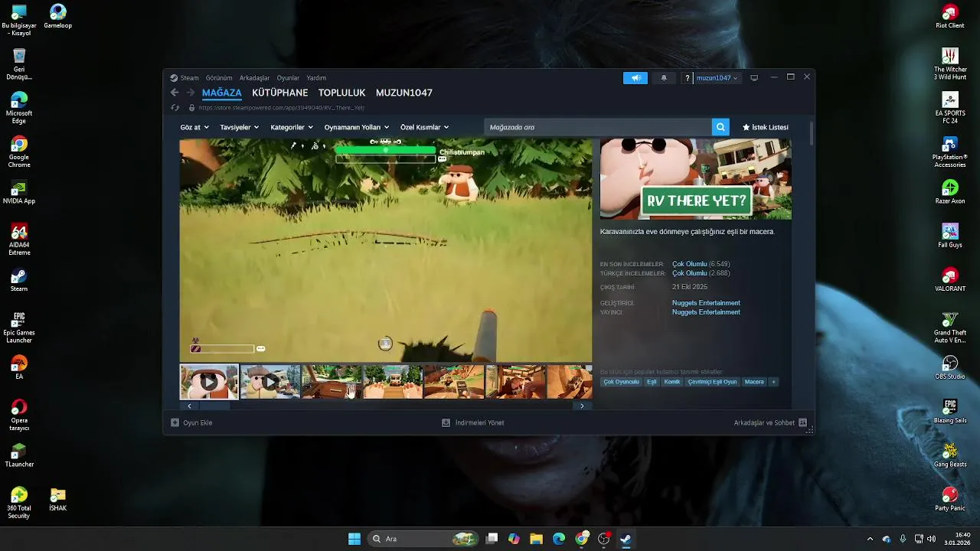Open the Görünüm menu

point(219,78)
